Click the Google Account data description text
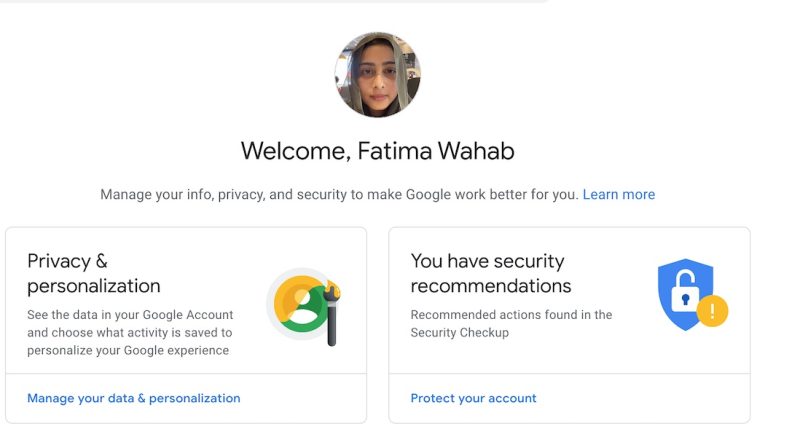Viewport: 800px width, 445px height. tap(130, 332)
